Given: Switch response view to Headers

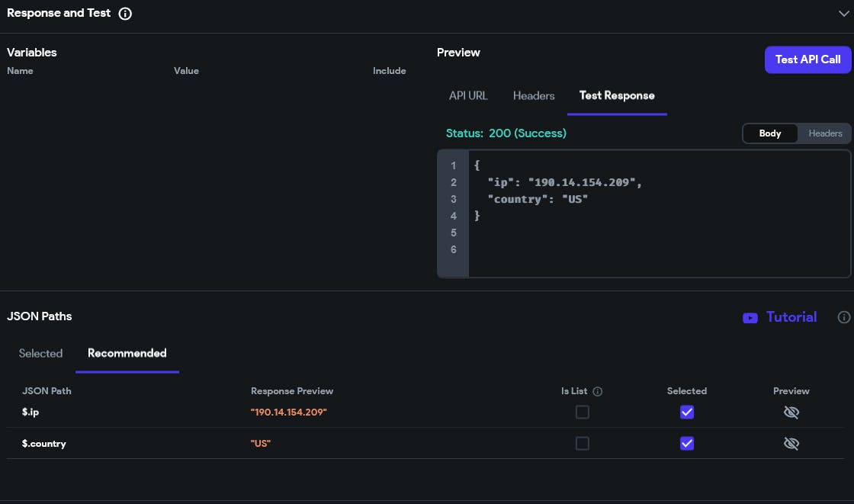Looking at the screenshot, I should coord(825,133).
